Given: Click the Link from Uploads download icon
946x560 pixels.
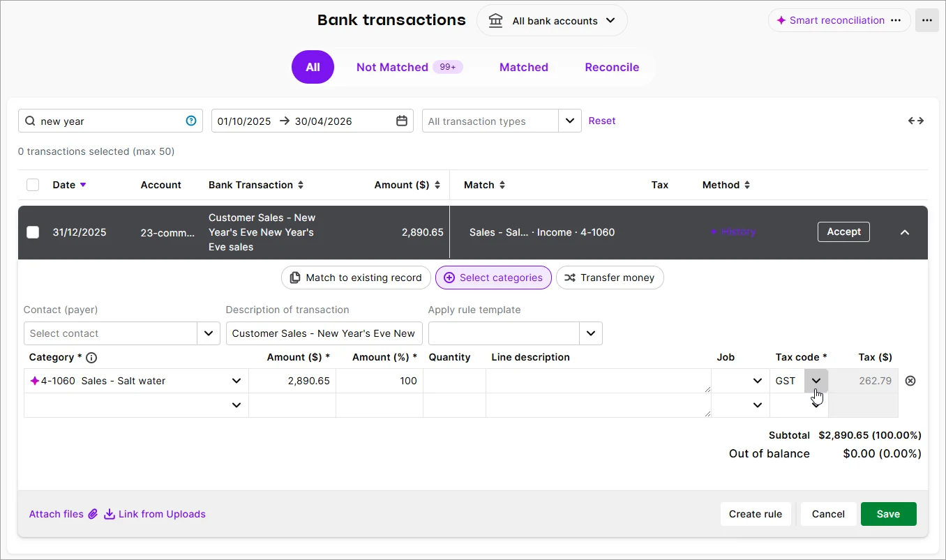Looking at the screenshot, I should pyautogui.click(x=108, y=514).
